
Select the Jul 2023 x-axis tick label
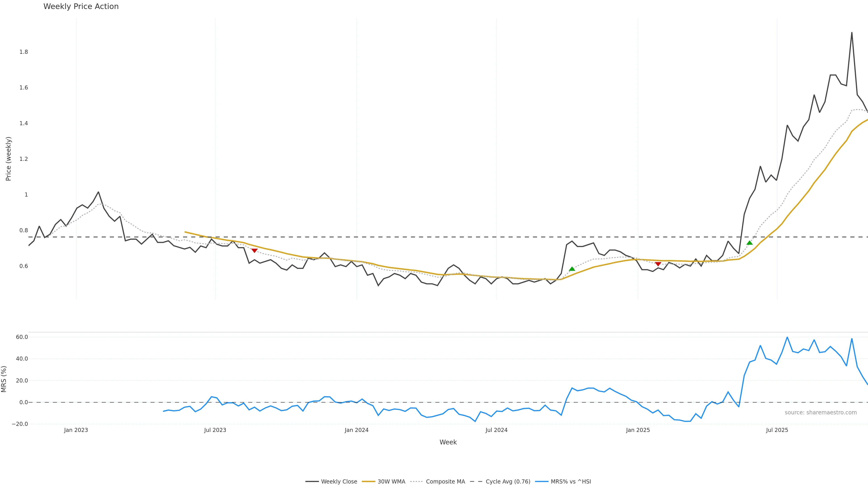[215, 430]
